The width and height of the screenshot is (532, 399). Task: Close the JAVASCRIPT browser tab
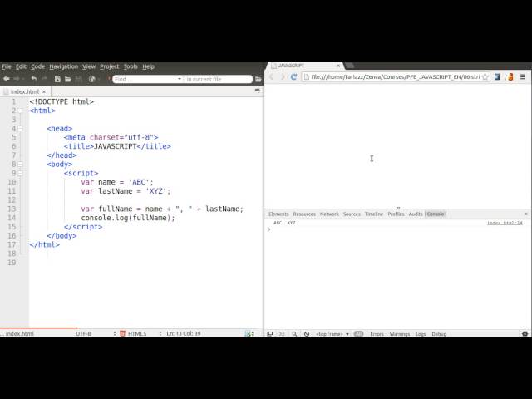click(338, 66)
